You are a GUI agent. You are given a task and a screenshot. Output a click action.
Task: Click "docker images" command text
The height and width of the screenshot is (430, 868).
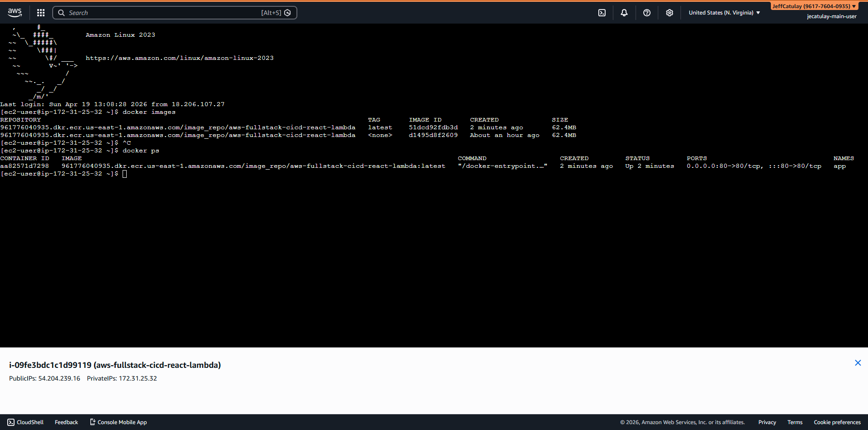click(149, 112)
